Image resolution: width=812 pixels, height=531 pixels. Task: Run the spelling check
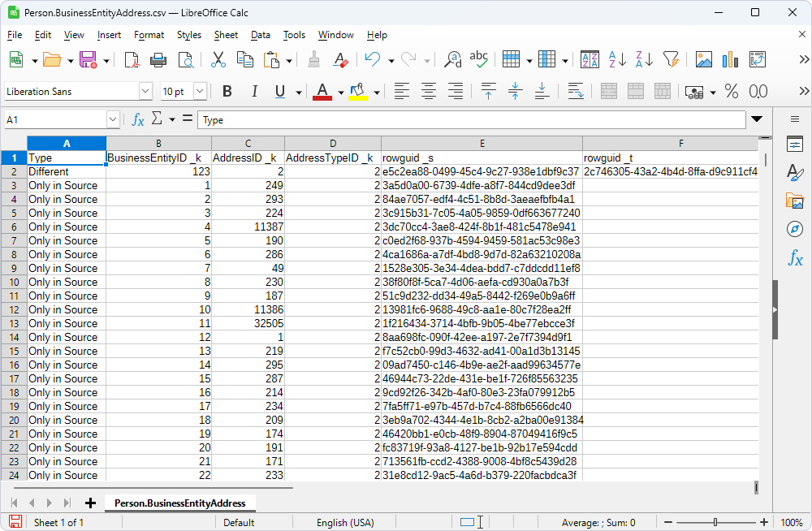(479, 60)
